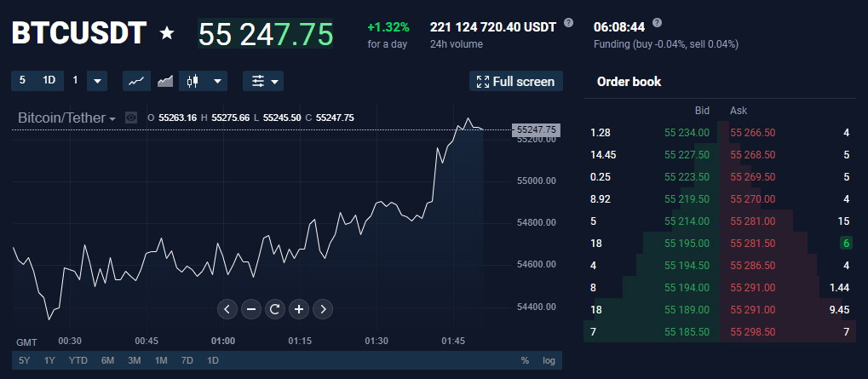Select the area chart icon

point(165,81)
